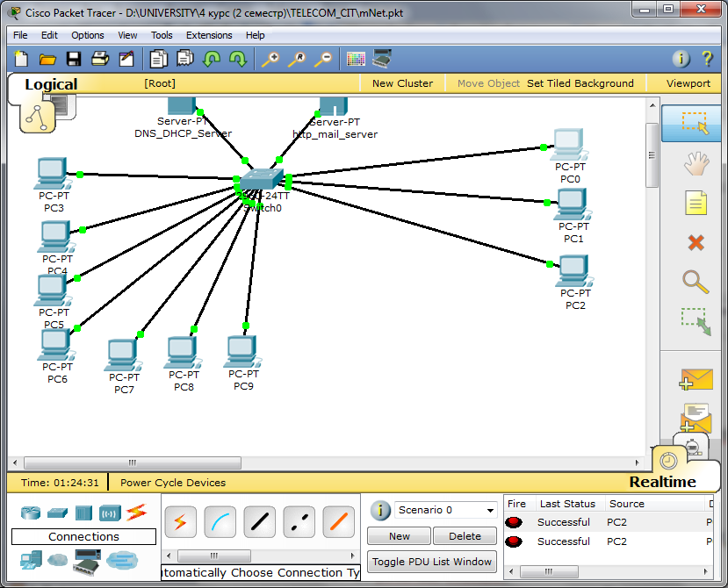The image size is (728, 588).
Task: Click the Undo green arrow icon
Action: [x=212, y=59]
